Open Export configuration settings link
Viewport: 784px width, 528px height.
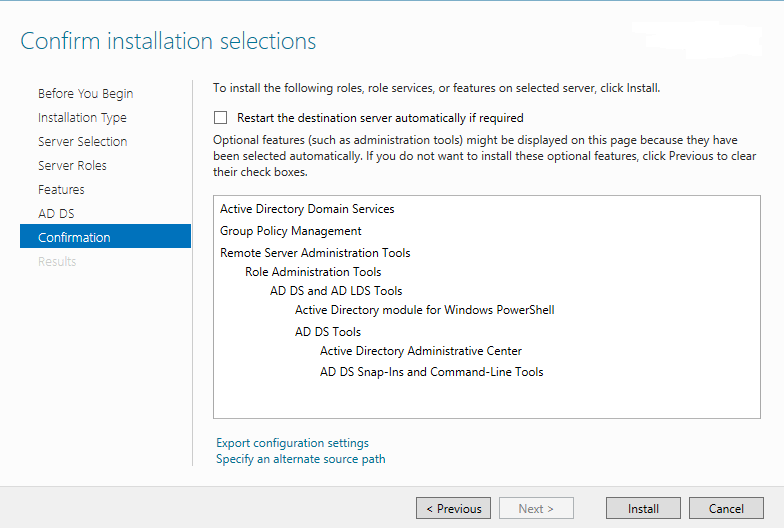(x=292, y=443)
